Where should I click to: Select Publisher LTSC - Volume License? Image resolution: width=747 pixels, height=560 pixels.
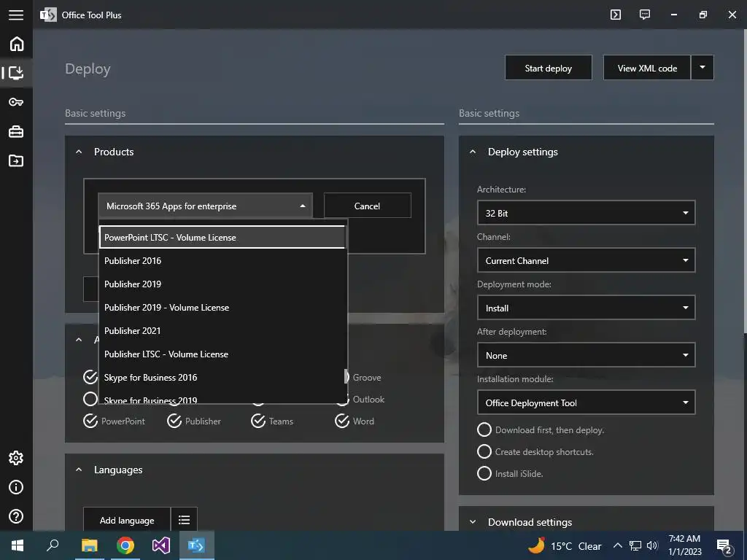coord(222,354)
